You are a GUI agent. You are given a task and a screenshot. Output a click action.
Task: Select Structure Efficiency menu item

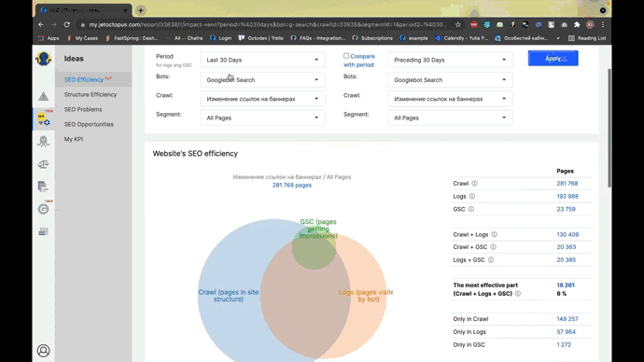91,94
